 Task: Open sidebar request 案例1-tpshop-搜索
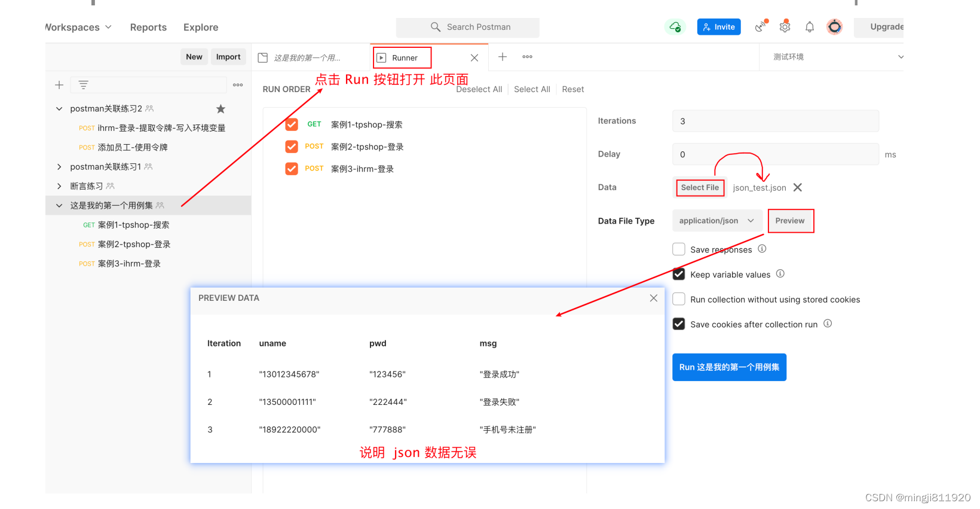(x=134, y=225)
